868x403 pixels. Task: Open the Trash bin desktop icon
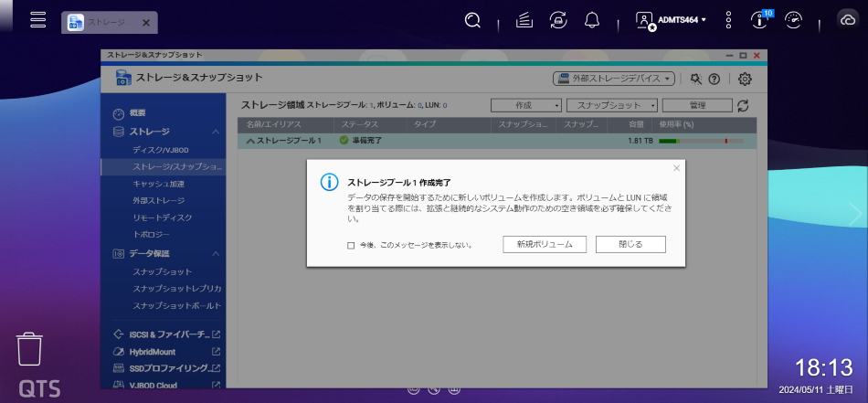29,349
